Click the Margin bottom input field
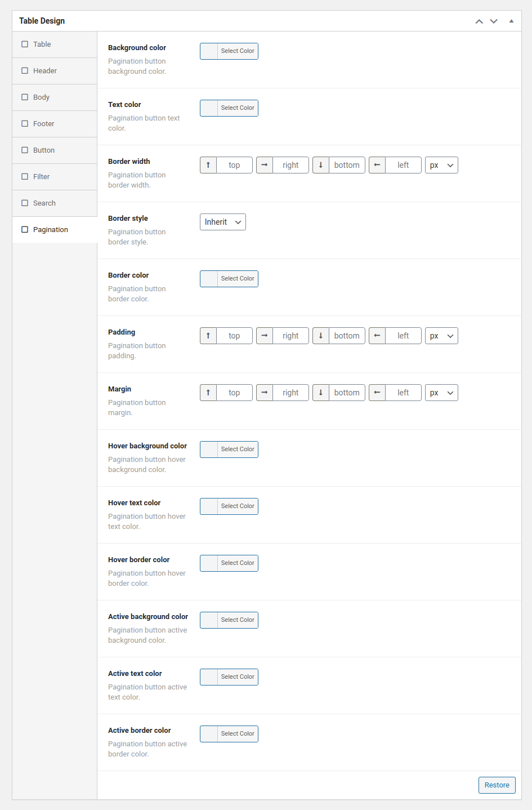 coord(347,393)
